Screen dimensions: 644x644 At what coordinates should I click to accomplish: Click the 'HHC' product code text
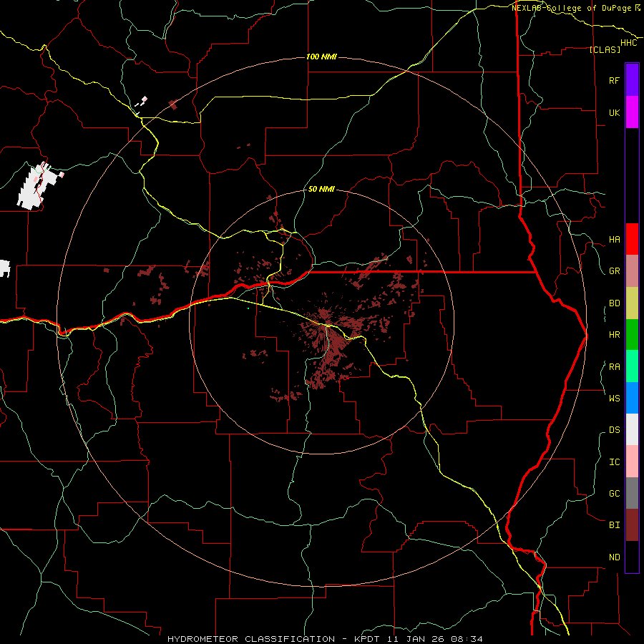[x=629, y=43]
